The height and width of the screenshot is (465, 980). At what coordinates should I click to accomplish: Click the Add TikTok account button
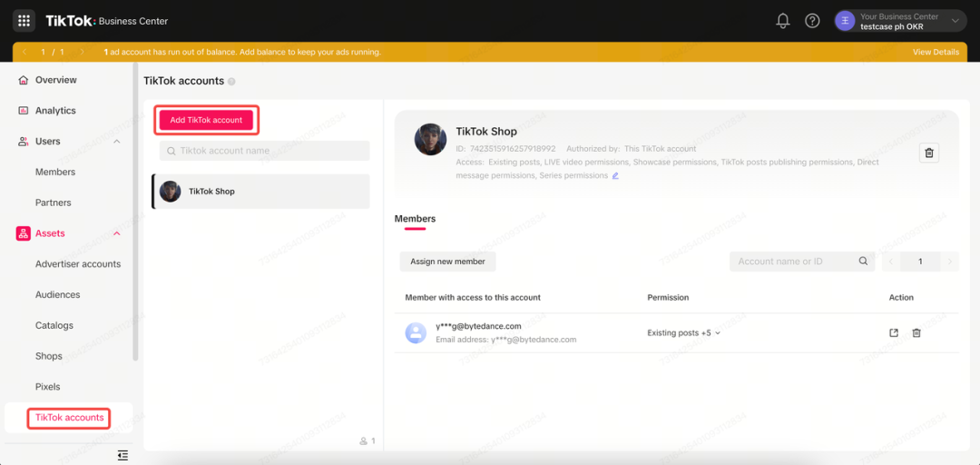coord(206,120)
